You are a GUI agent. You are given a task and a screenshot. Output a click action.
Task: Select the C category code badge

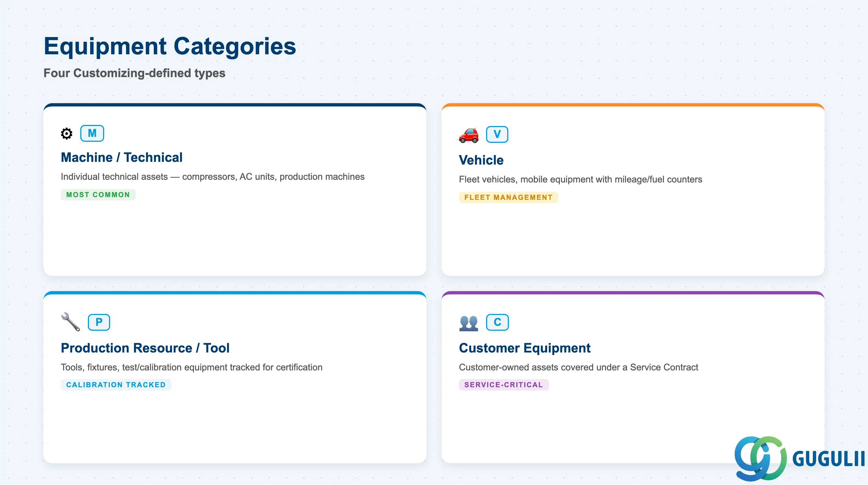pos(497,322)
